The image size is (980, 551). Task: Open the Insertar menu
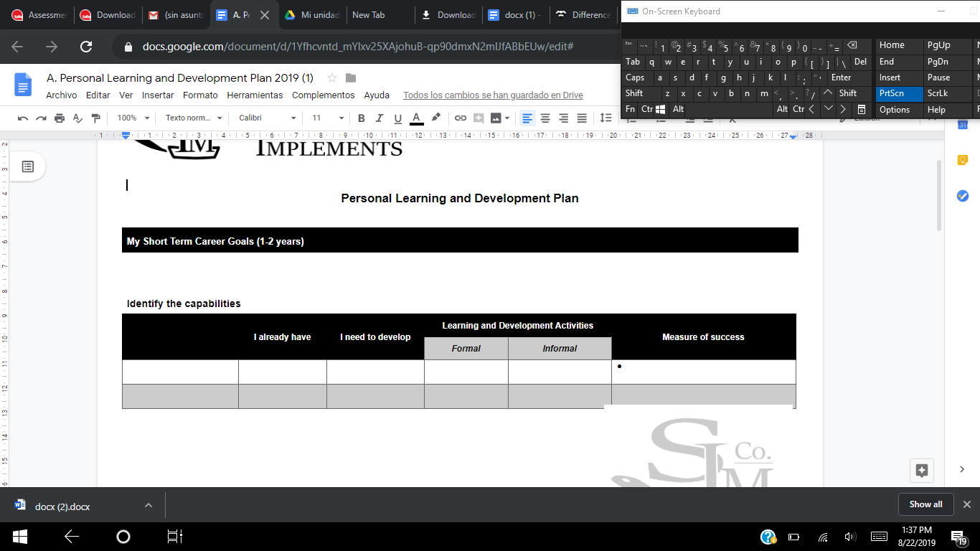158,95
